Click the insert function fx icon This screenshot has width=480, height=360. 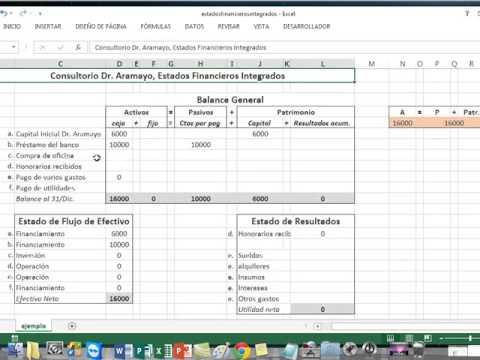click(x=78, y=47)
